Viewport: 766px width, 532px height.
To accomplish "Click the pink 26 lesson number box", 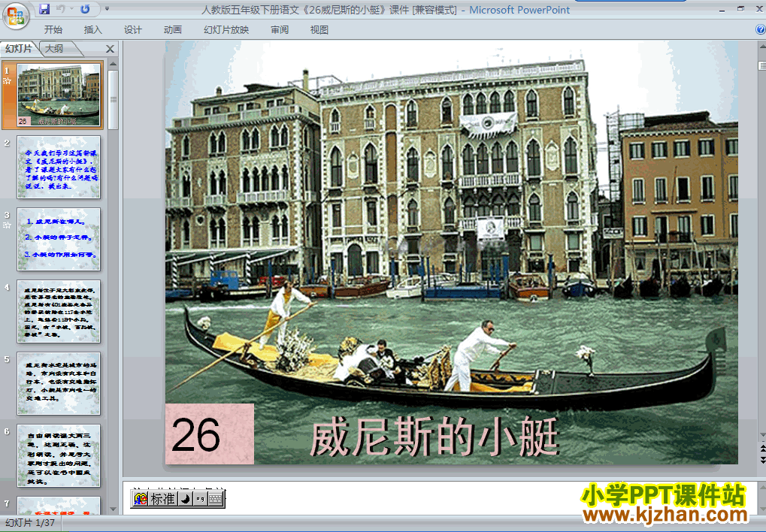I will [210, 434].
